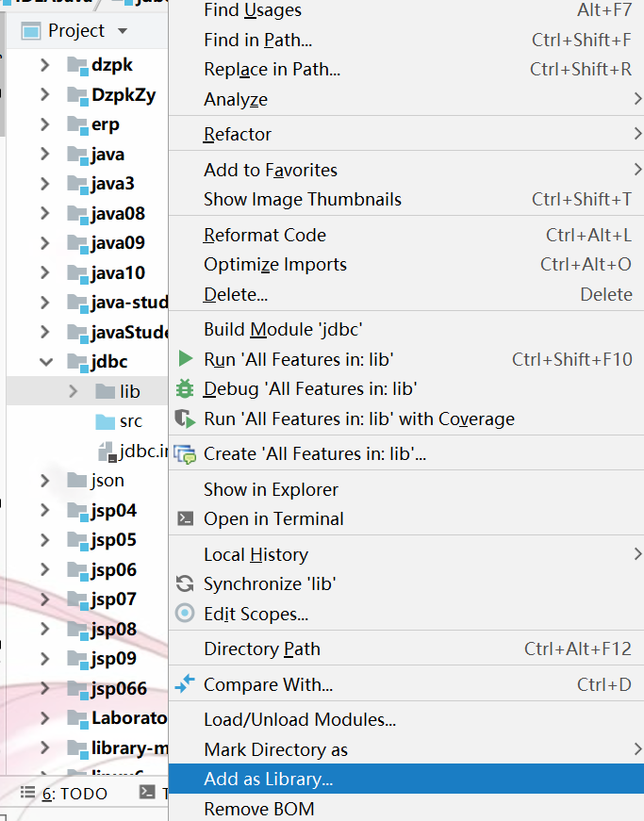Select Reformat Code menu entry
Screen dimensions: 644x821
pos(406,235)
